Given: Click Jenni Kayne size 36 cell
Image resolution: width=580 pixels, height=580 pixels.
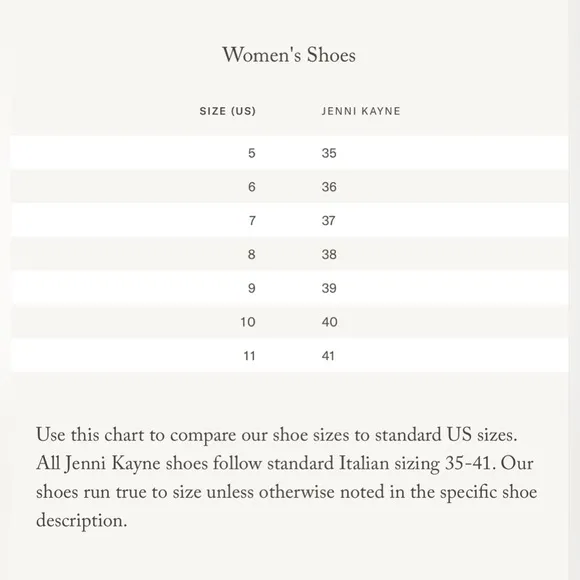Looking at the screenshot, I should coord(329,187).
